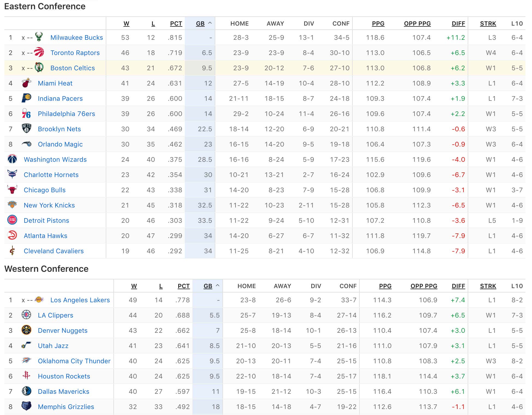
Task: Open the Miami Heat team link
Action: [x=55, y=83]
